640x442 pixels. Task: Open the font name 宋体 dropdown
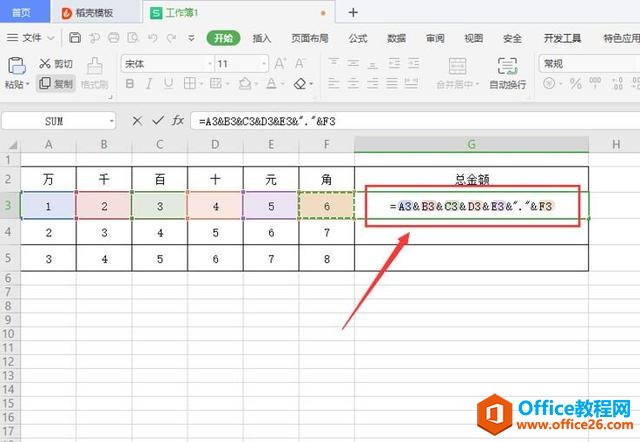pyautogui.click(x=210, y=64)
